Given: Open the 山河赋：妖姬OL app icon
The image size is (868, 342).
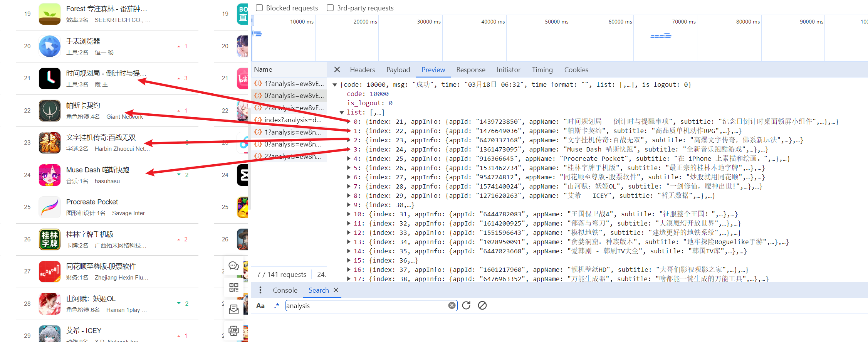Looking at the screenshot, I should coord(50,304).
